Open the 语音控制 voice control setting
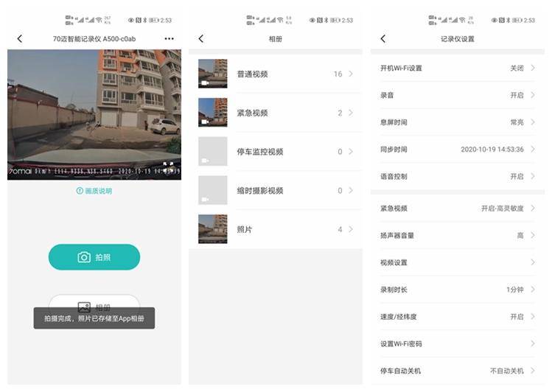This screenshot has width=552, height=392. (x=458, y=176)
